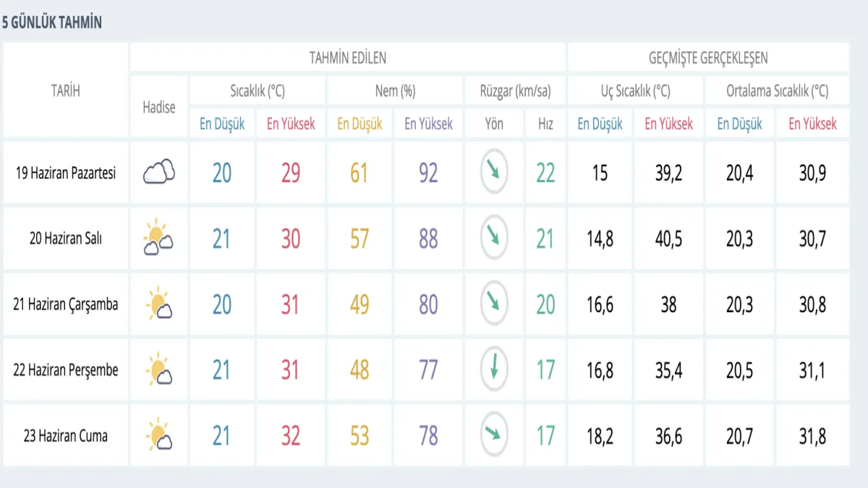Select the weather icon for 22 Haziran Perşembe
This screenshot has width=868, height=488.
point(158,370)
